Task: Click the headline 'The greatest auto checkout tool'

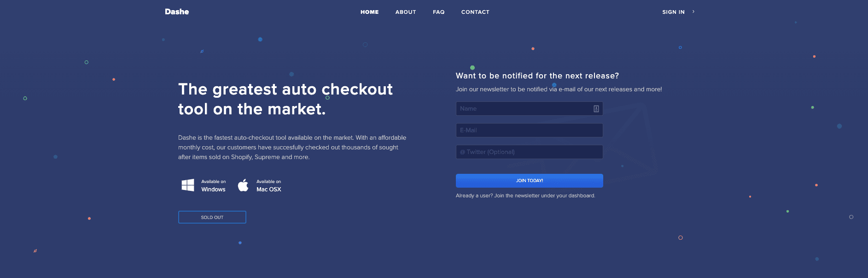Action: (x=285, y=99)
